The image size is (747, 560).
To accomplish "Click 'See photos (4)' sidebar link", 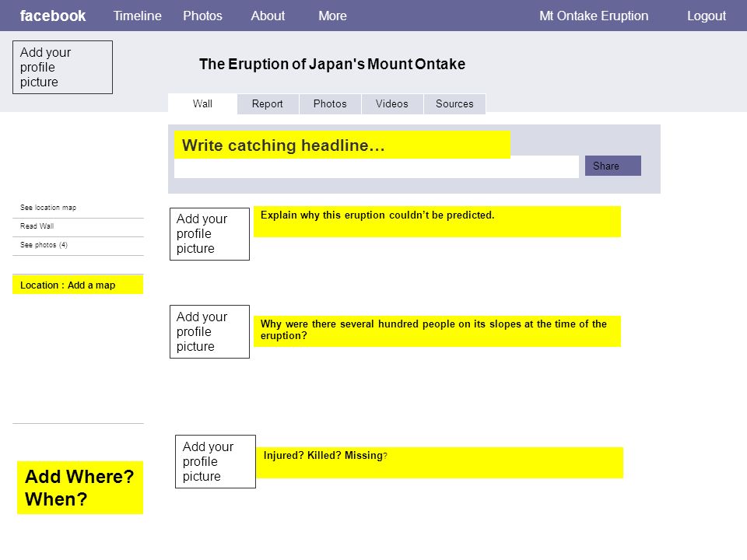I will 44,245.
